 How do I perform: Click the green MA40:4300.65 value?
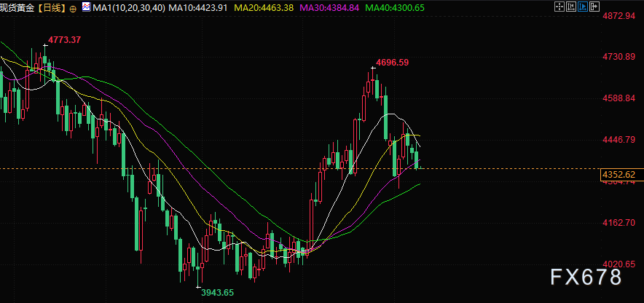(x=395, y=8)
